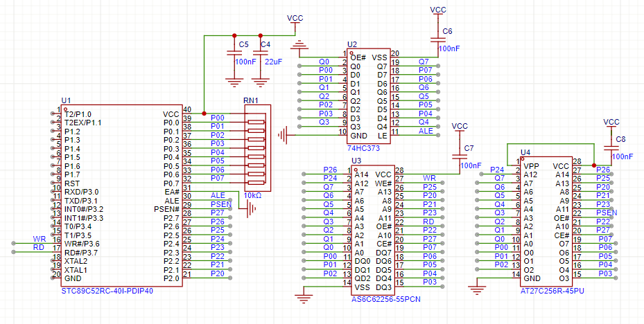
Task: Select the 22uF value label
Action: [273, 62]
